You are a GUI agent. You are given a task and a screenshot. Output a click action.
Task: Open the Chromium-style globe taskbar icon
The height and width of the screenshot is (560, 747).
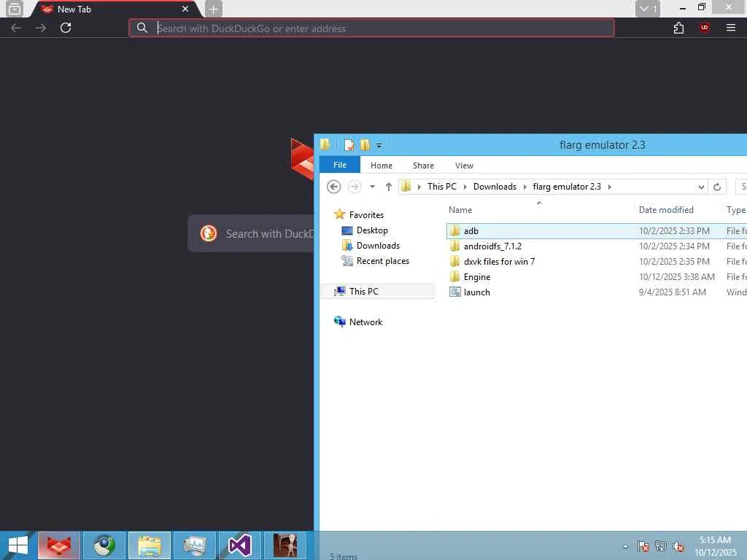[104, 545]
